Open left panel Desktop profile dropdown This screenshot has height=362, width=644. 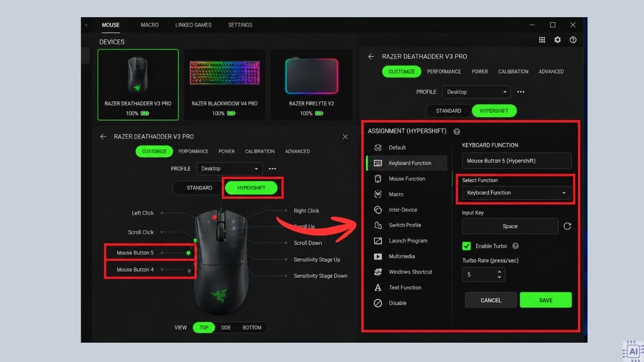(x=229, y=168)
